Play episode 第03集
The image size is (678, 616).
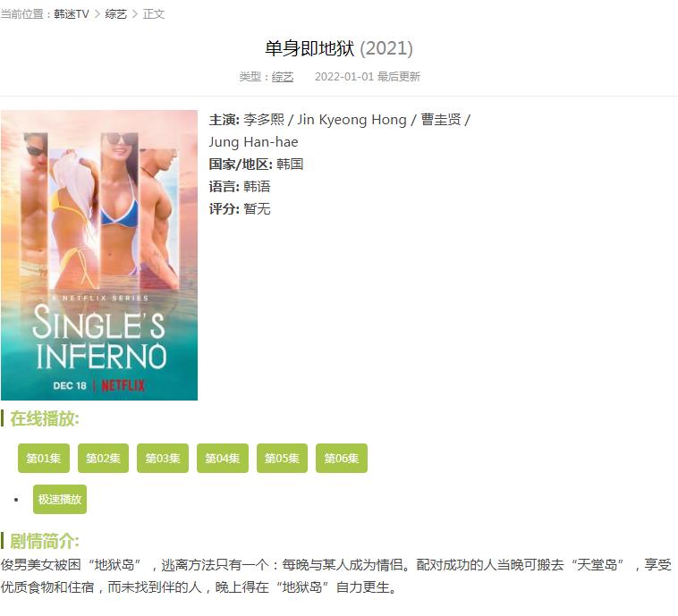point(163,458)
